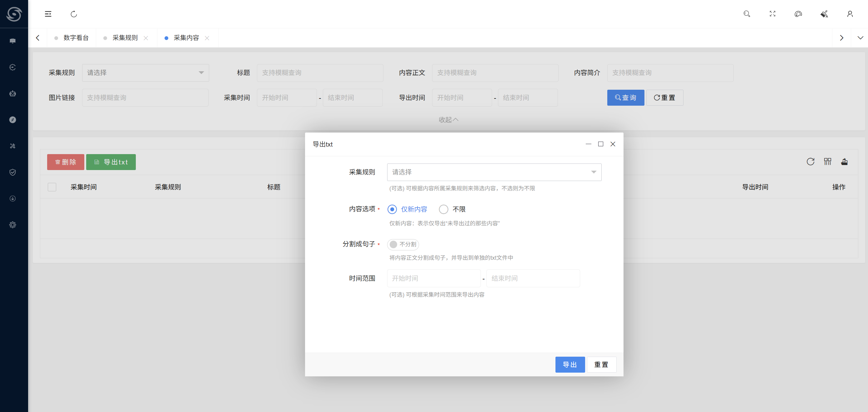Click the blue 导出 button
This screenshot has height=412, width=868.
pyautogui.click(x=570, y=364)
